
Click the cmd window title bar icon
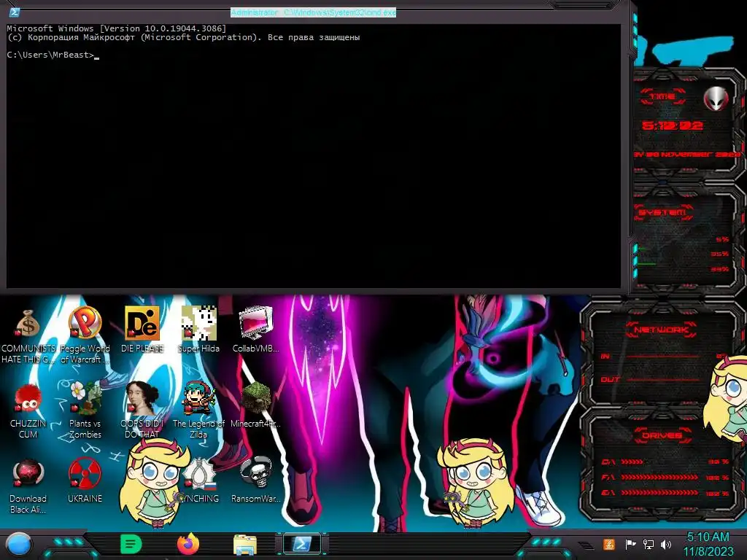pos(15,12)
